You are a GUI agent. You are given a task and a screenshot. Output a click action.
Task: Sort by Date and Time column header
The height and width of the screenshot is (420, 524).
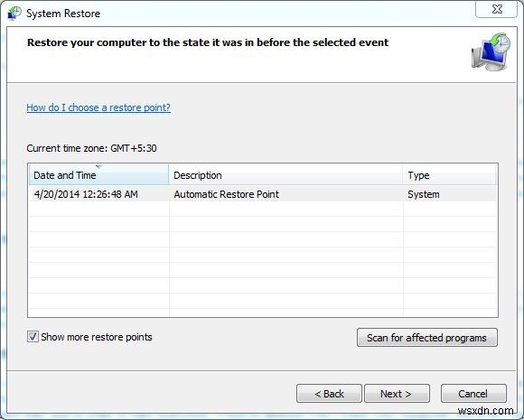click(98, 174)
